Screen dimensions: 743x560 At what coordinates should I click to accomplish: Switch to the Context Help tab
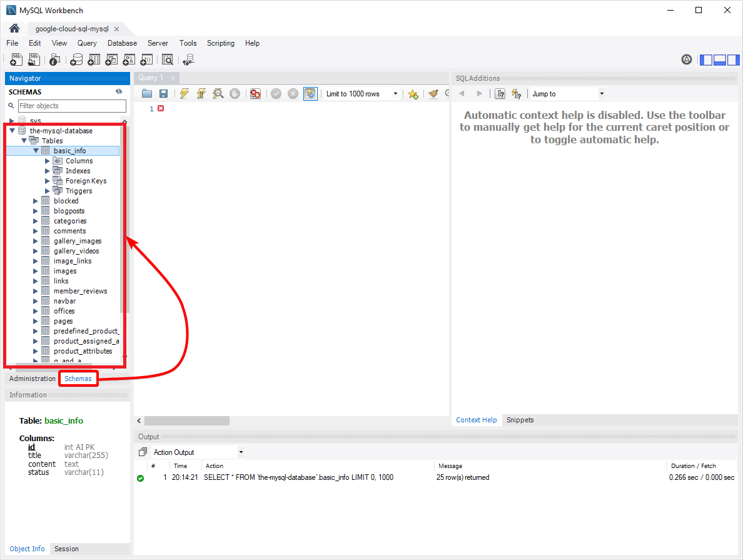476,420
